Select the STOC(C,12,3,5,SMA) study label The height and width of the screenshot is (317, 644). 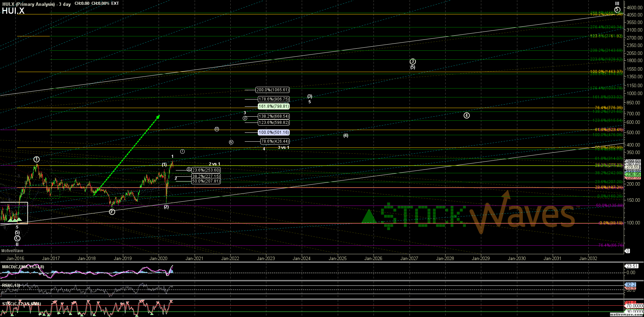(x=21, y=304)
